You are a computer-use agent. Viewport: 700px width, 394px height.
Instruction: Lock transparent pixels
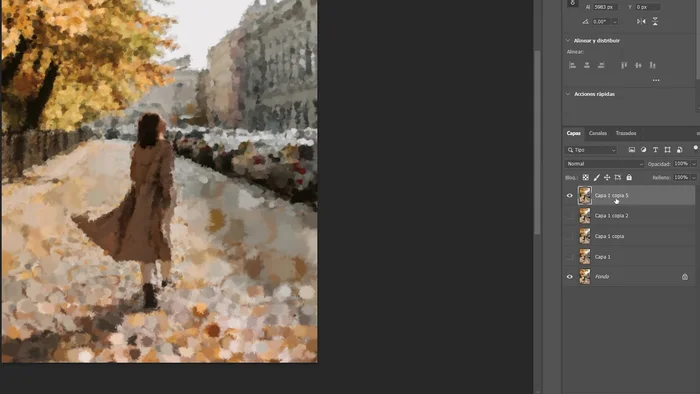(x=586, y=178)
